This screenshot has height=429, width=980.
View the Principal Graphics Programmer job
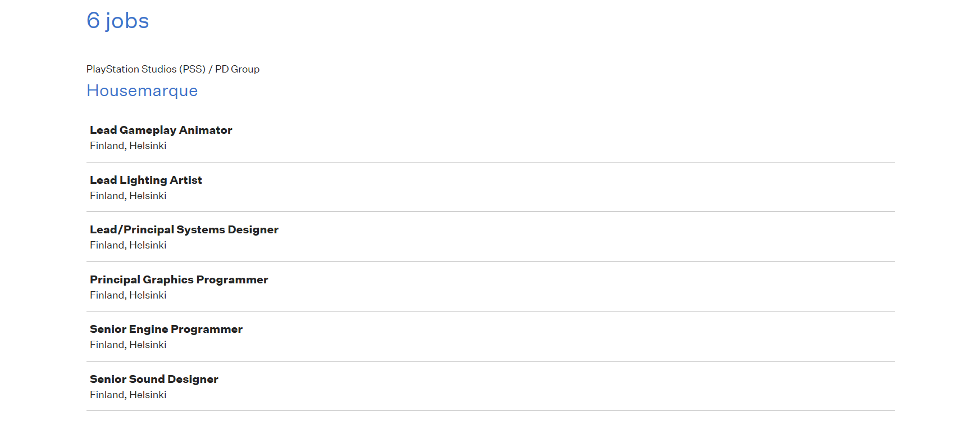pos(179,280)
